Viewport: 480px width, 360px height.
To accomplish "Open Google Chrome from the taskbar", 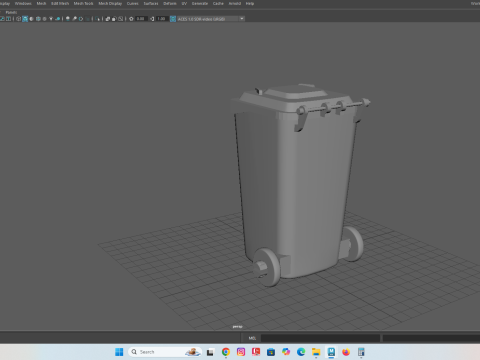I will 226,352.
